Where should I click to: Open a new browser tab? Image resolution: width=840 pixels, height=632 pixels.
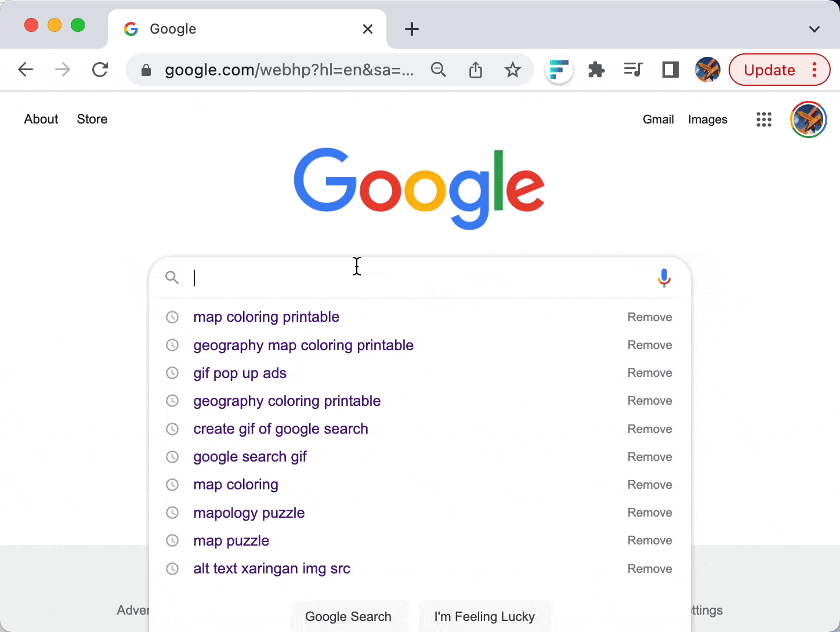pyautogui.click(x=412, y=29)
